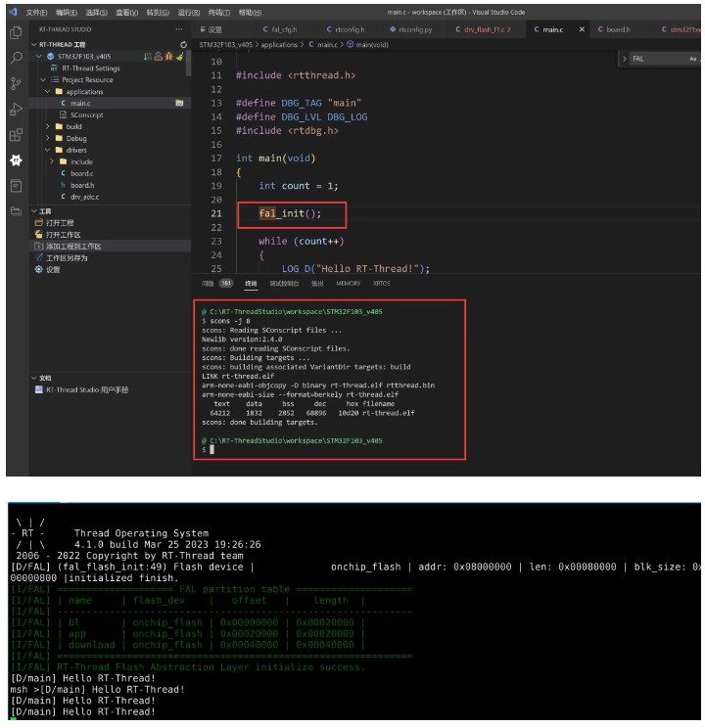Click the VS Code logo in title bar

click(13, 12)
